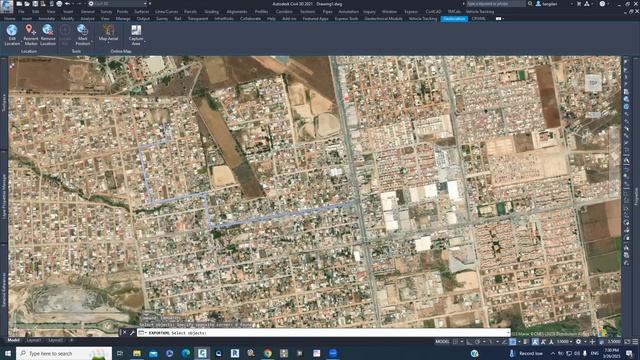
Task: Click the Open file icon in quick access toolbar
Action: (27, 4)
